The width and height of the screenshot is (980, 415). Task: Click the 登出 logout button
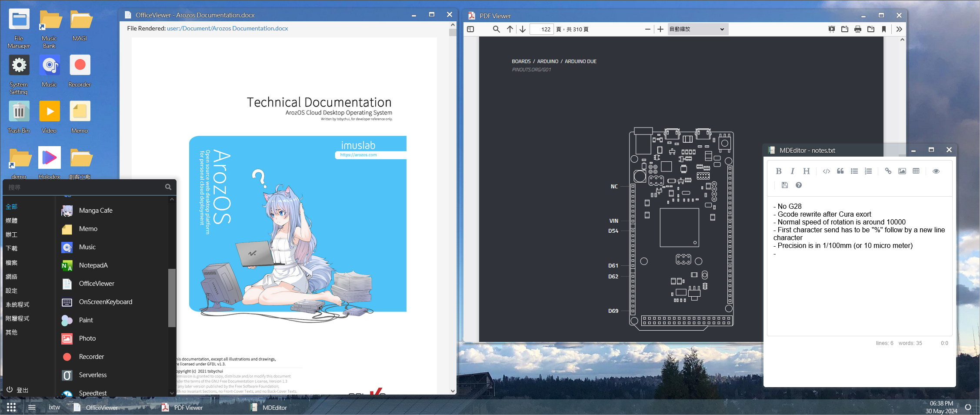click(18, 390)
